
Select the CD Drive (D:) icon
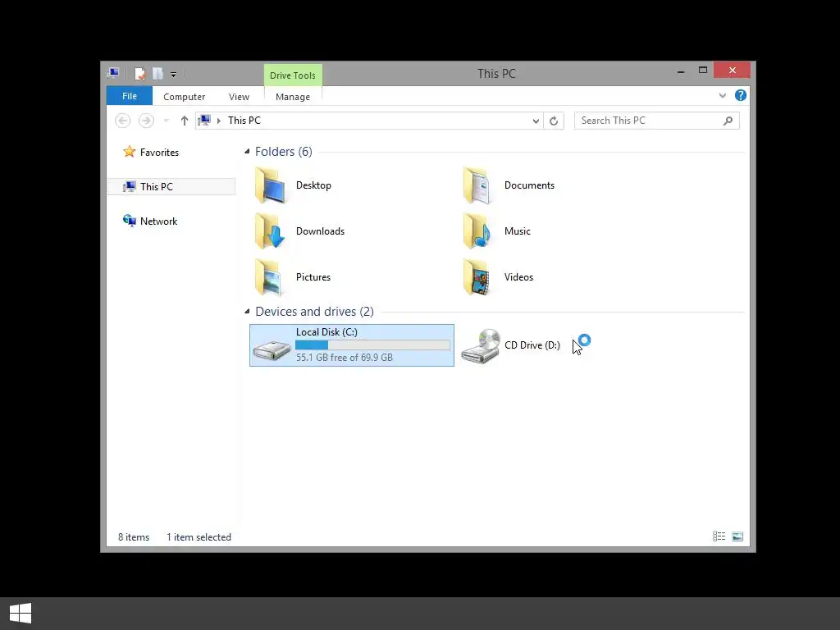coord(481,346)
